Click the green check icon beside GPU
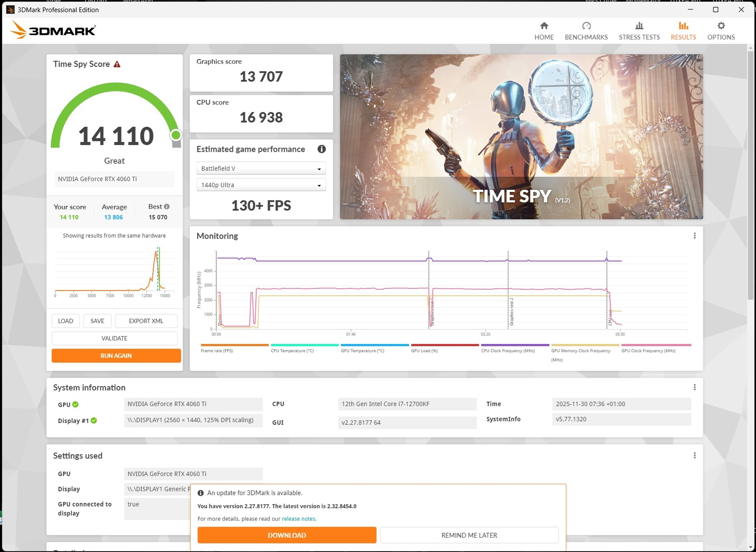Image resolution: width=756 pixels, height=552 pixels. tap(75, 404)
